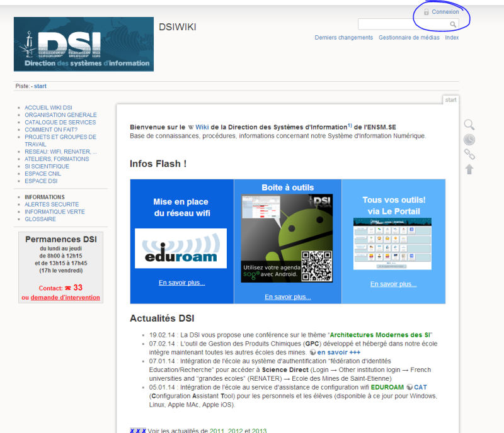Screen dimensions: 504x433
Task: Open Derniers changements
Action: (x=343, y=37)
